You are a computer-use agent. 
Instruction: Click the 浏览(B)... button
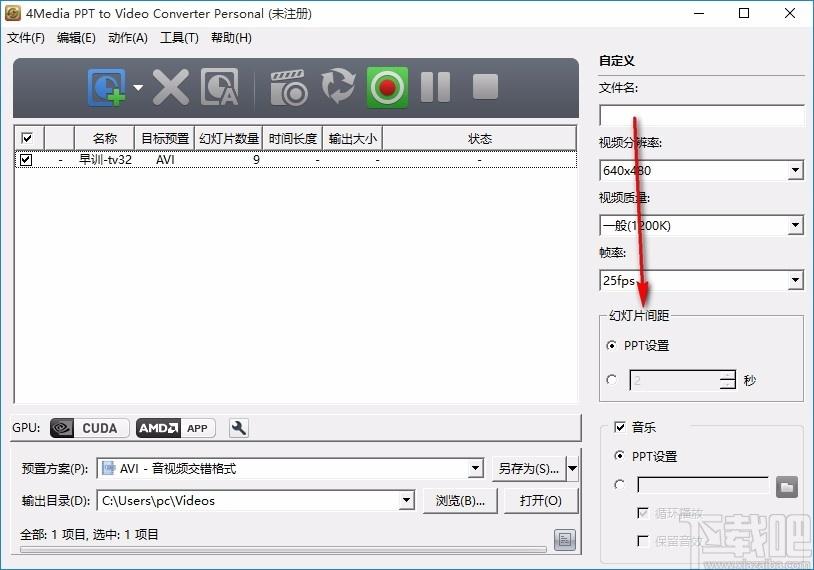(460, 500)
